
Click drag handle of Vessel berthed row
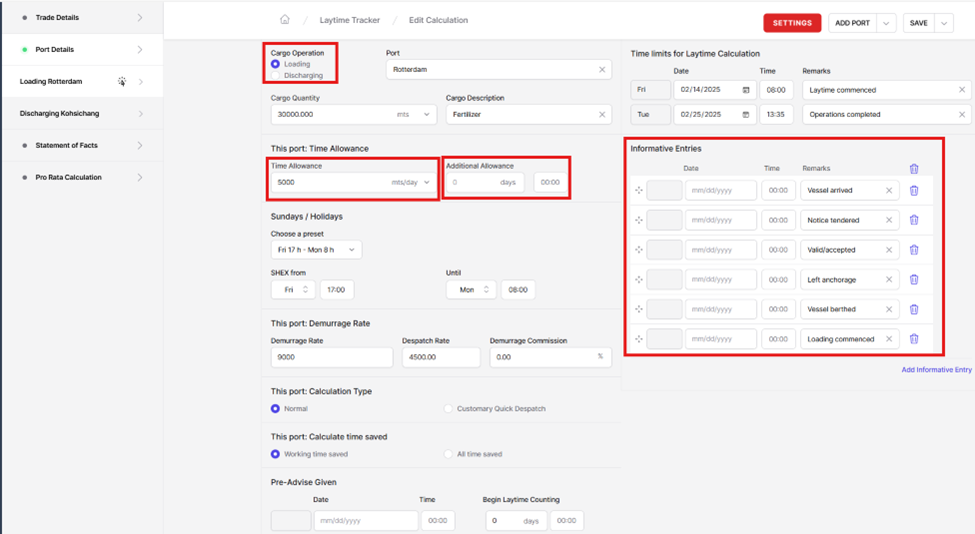click(x=639, y=309)
